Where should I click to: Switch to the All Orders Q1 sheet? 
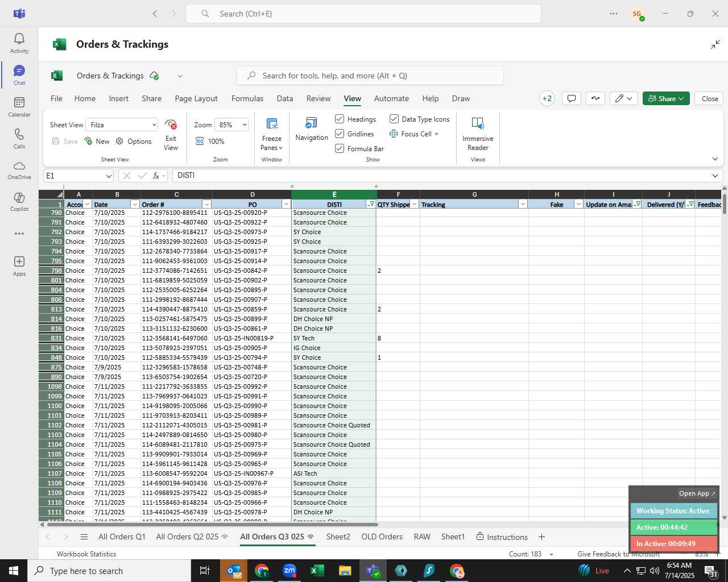[x=122, y=537]
